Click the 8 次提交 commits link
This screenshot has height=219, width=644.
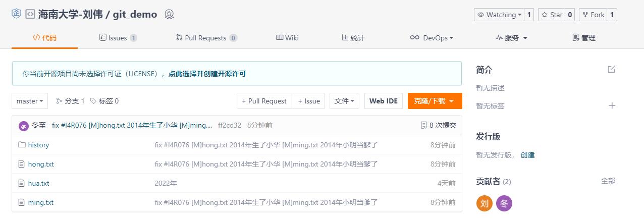click(x=439, y=125)
